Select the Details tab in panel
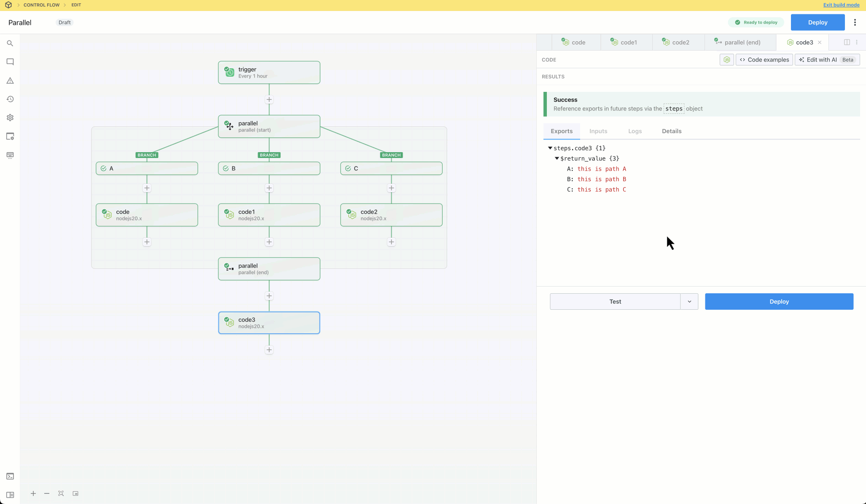 (672, 131)
